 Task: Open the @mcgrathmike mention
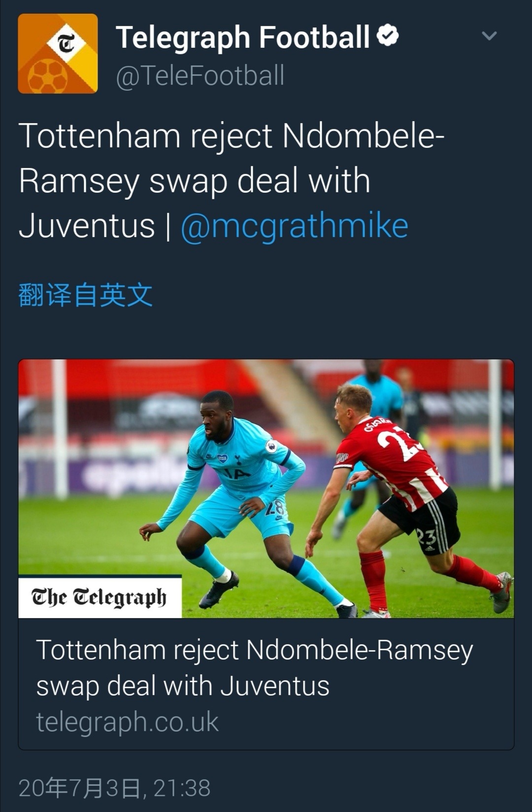point(295,226)
